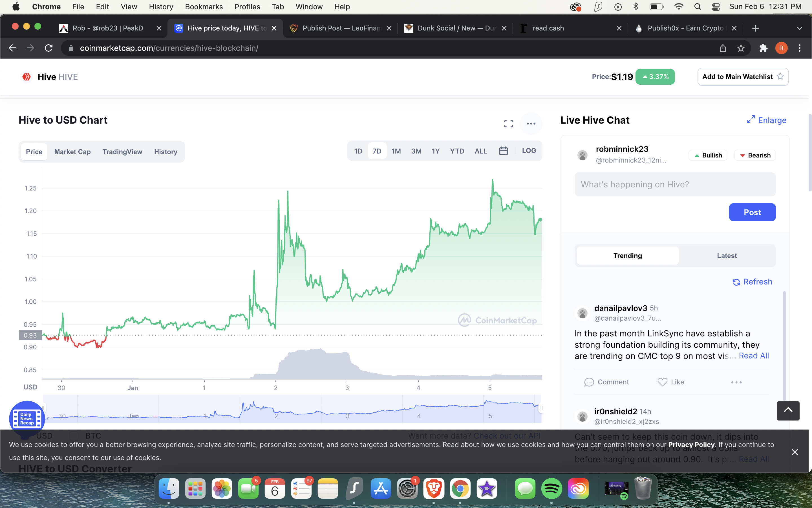Switch chat to Latest tab
The image size is (812, 508).
[x=727, y=256]
